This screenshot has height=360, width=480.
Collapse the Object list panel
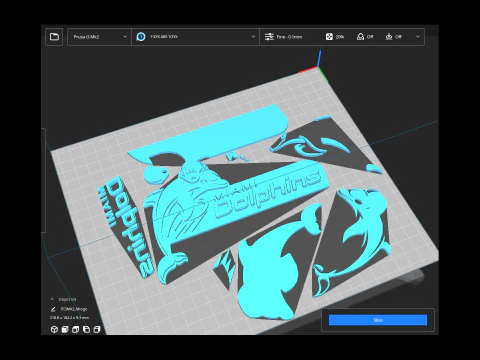click(x=52, y=299)
